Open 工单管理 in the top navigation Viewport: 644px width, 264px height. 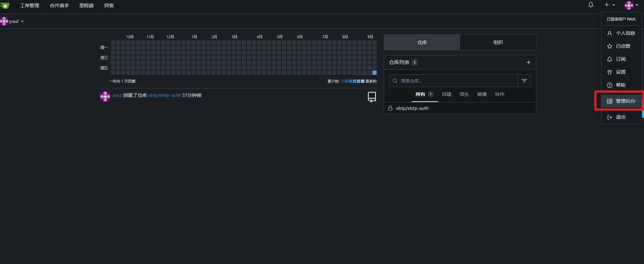point(30,5)
